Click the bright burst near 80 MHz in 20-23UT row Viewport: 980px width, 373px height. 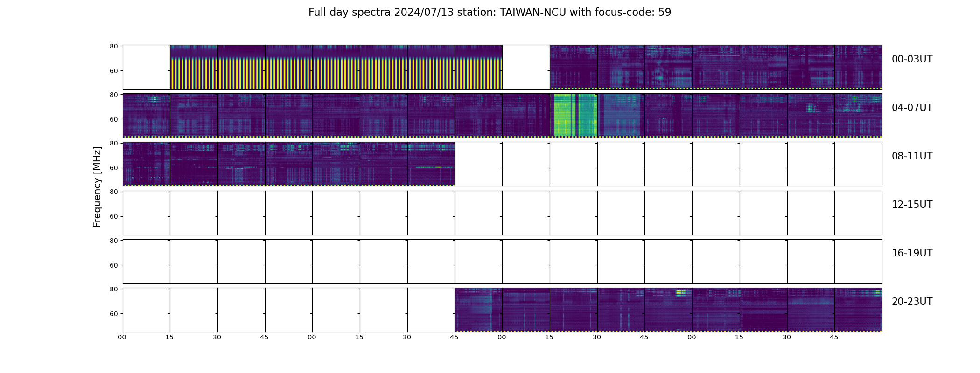tap(681, 293)
